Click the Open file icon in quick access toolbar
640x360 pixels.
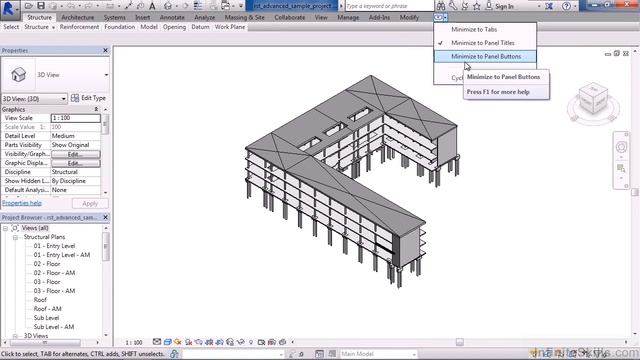pos(29,6)
